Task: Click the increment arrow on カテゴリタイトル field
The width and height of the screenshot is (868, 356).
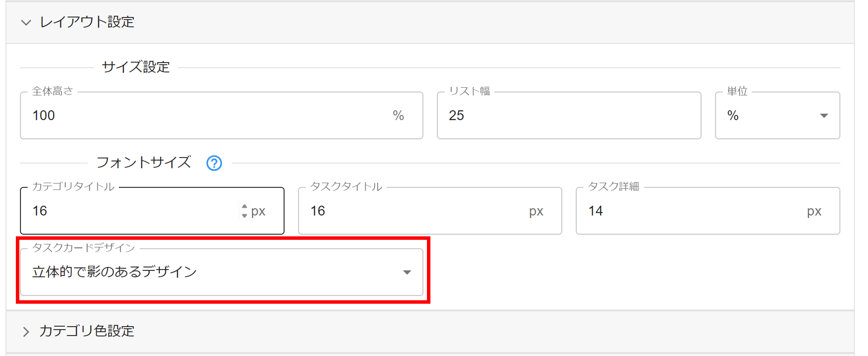Action: coord(244,206)
